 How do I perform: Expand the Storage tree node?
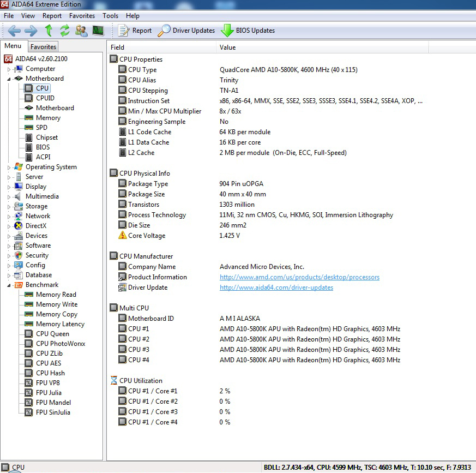coord(9,207)
